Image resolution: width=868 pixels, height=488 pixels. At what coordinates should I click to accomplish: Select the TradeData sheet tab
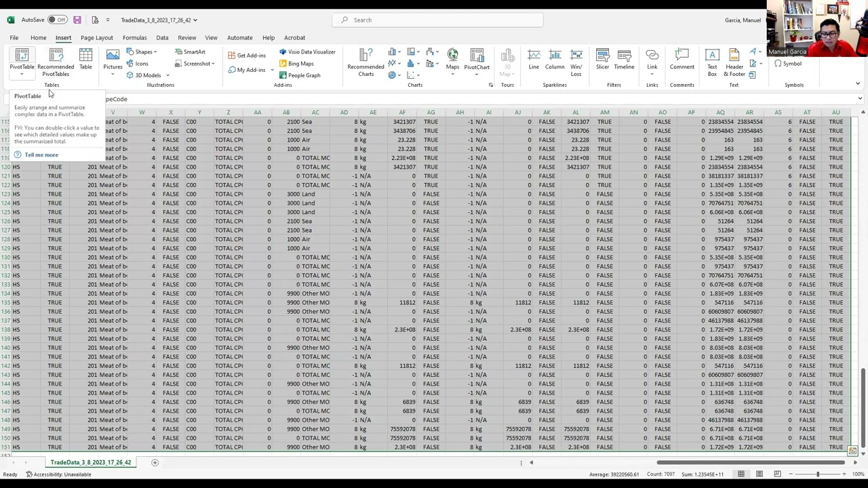coord(90,462)
